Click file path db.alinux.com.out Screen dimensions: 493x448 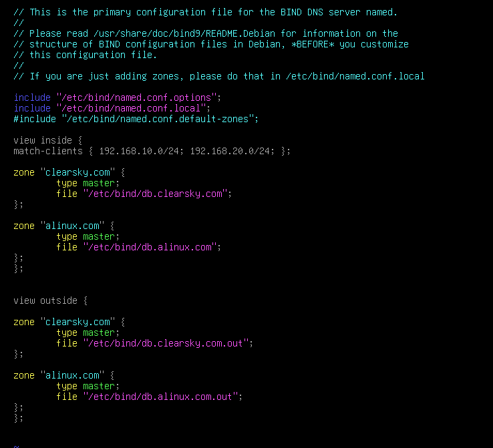coord(160,397)
